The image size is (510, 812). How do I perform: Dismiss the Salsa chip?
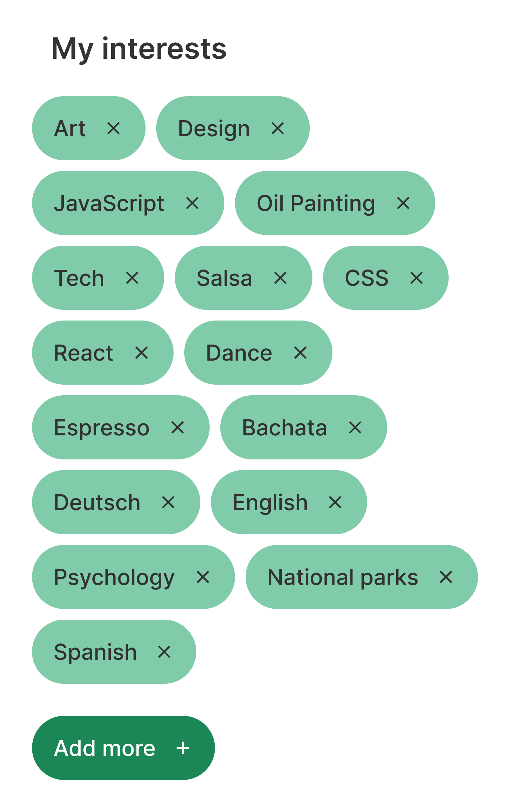click(x=280, y=278)
